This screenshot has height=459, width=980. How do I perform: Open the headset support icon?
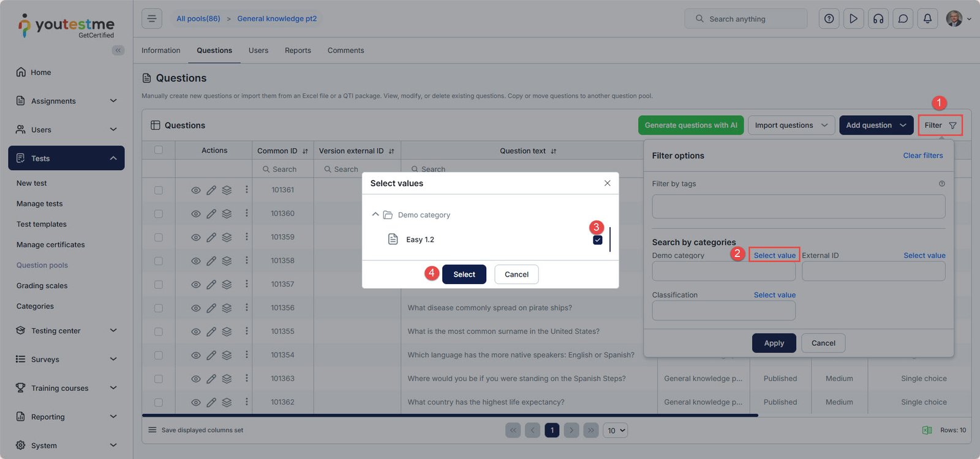pos(878,18)
